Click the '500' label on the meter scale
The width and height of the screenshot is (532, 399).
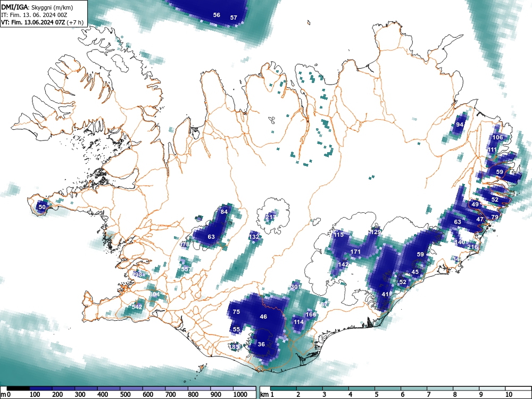(125, 395)
